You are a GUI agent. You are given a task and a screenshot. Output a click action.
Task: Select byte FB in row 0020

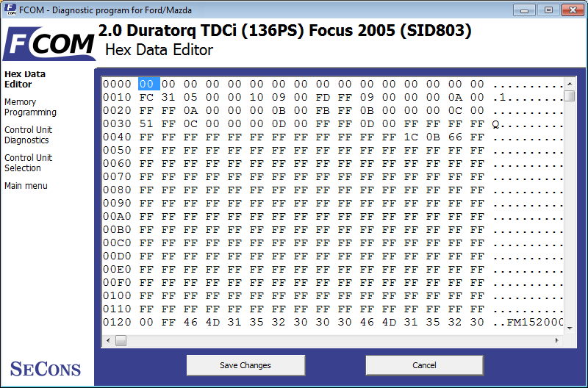click(323, 110)
